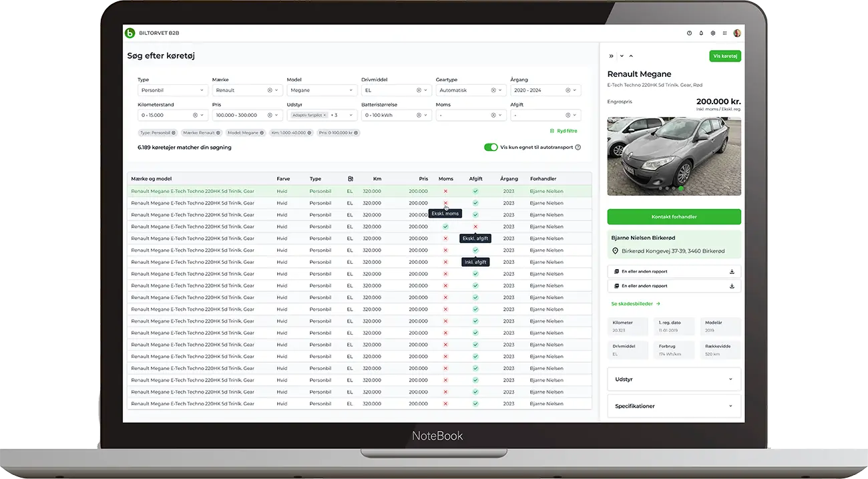
Task: Open the Udstyr filter dropdown
Action: click(321, 115)
